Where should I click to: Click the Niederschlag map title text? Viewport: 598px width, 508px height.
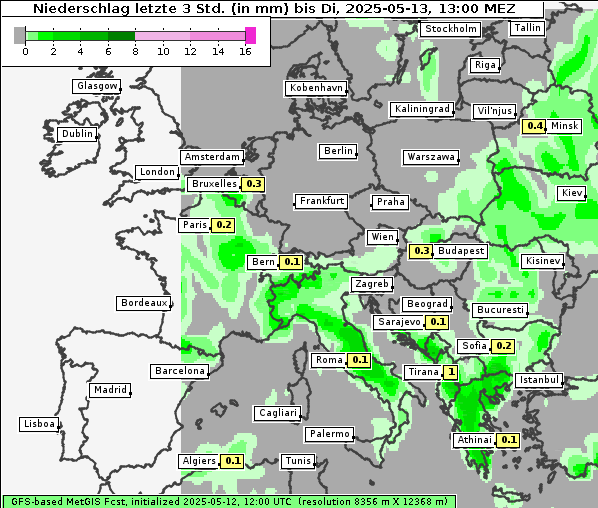click(x=274, y=9)
